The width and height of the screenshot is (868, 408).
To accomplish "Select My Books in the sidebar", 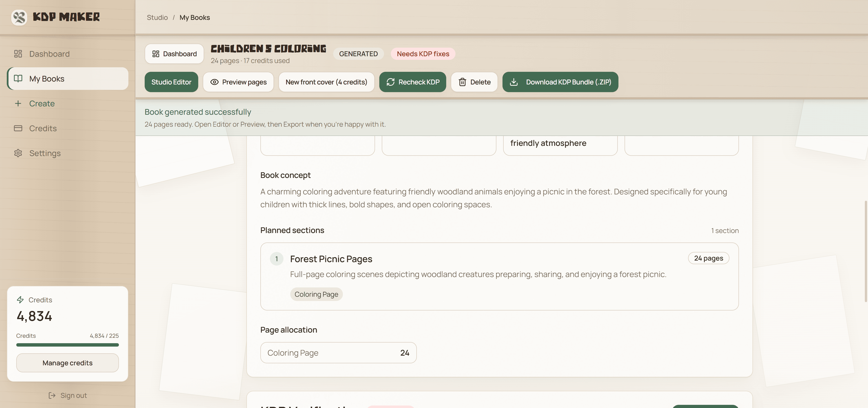I will [67, 78].
